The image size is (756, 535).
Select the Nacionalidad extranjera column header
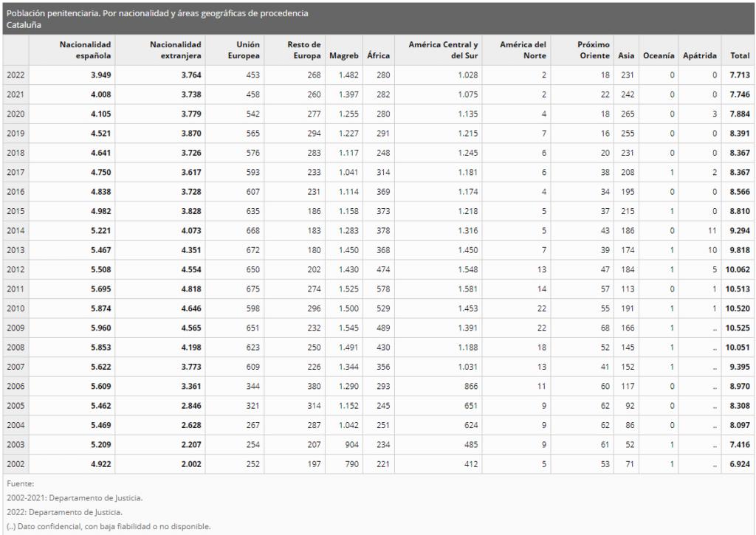pos(176,50)
